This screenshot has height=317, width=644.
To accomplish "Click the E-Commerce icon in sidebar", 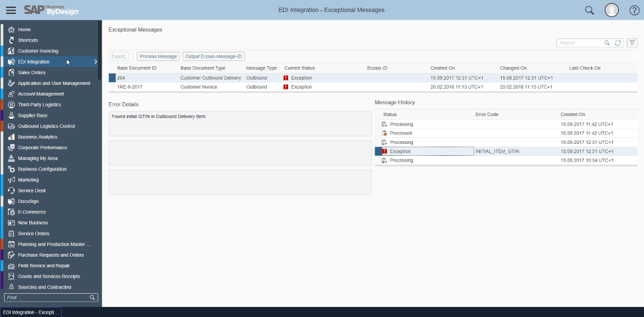I will pos(11,212).
